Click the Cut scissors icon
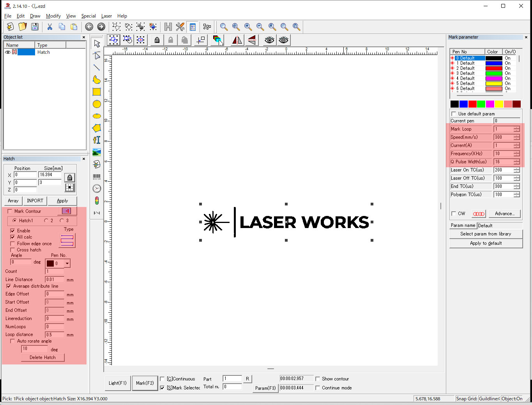Screen dimensions: 532x405 click(49, 27)
